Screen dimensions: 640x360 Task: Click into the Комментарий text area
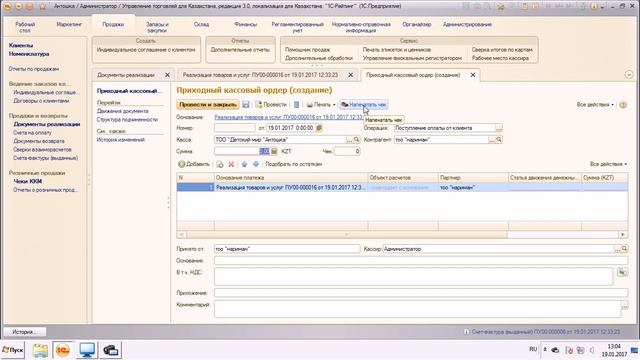(x=417, y=309)
